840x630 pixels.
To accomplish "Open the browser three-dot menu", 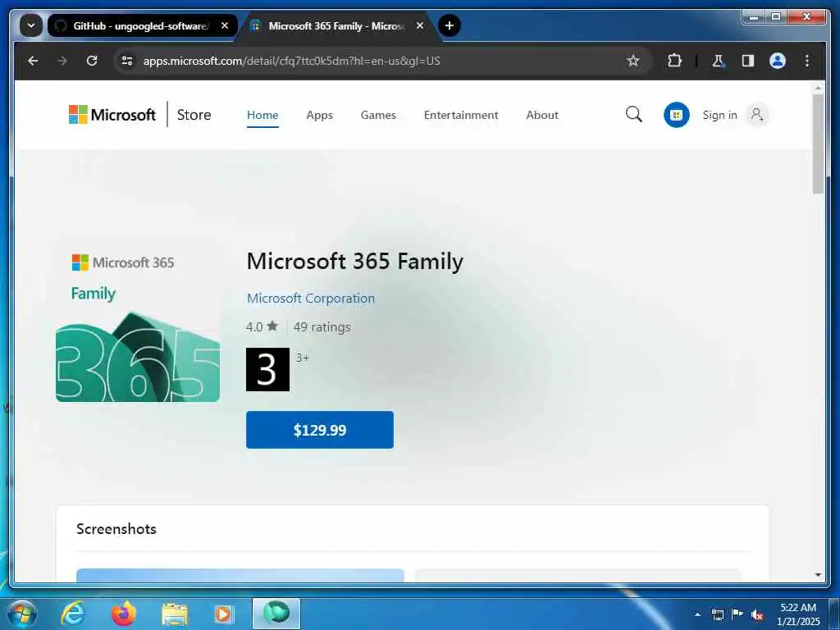I will [x=807, y=61].
